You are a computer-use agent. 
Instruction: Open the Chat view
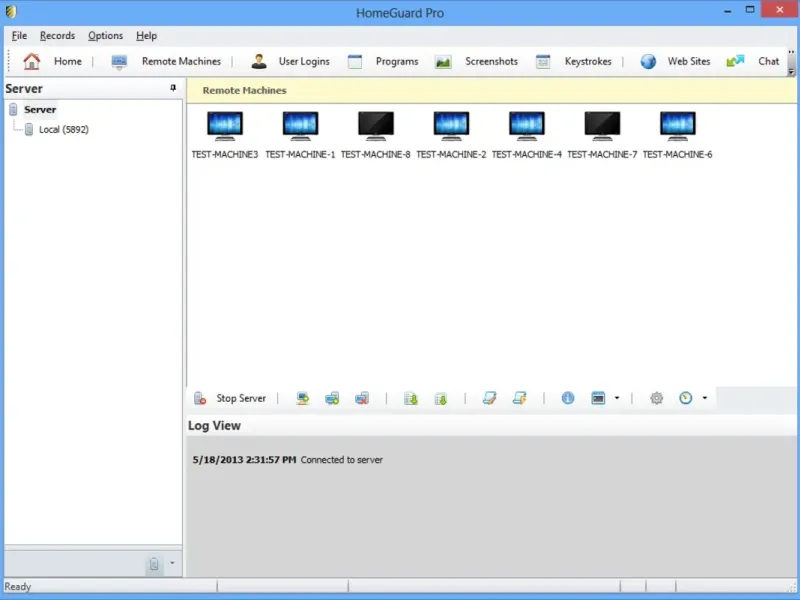point(768,61)
